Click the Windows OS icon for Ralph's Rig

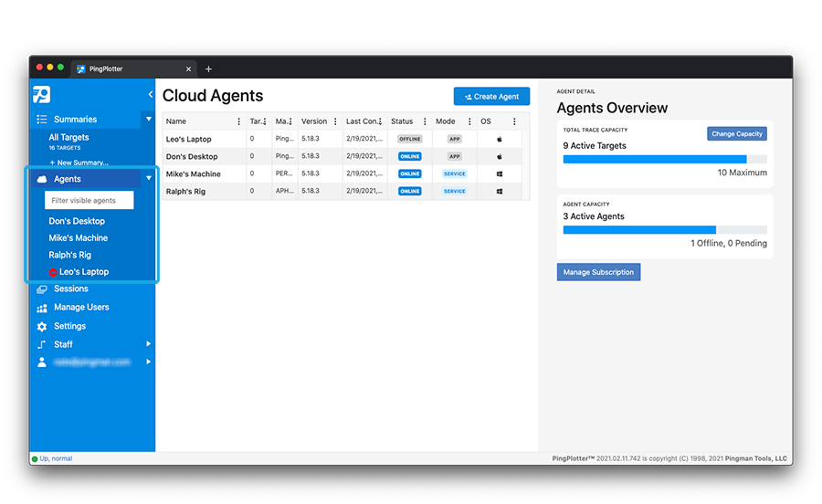pos(500,191)
